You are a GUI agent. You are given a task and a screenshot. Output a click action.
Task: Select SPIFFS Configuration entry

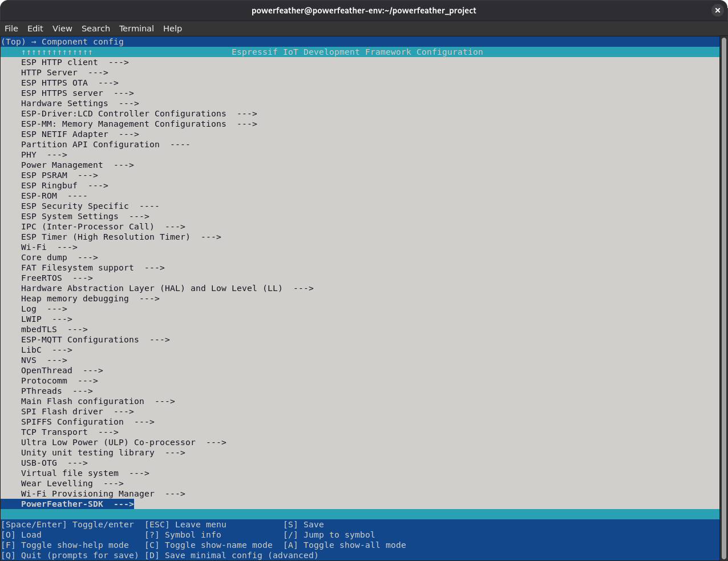point(88,422)
